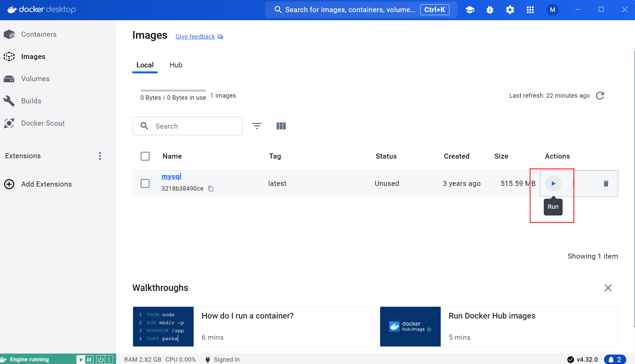Viewport: 635px width, 364px height.
Task: Open the engine more options menu
Action: click(x=109, y=360)
